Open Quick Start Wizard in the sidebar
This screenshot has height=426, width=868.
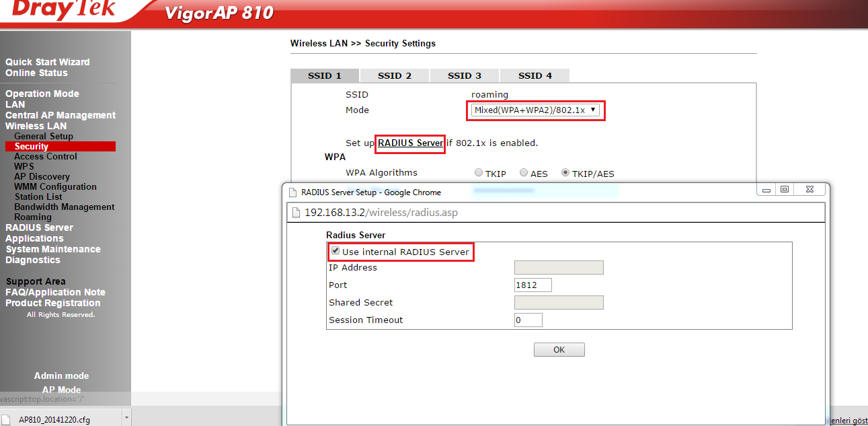(x=47, y=62)
